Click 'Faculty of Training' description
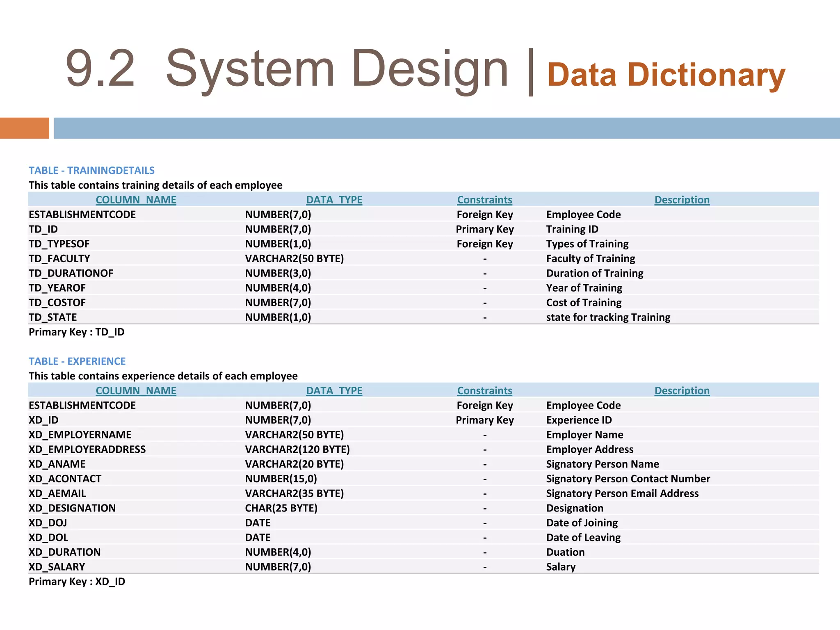Viewport: 840px width, 630px height. coord(591,259)
